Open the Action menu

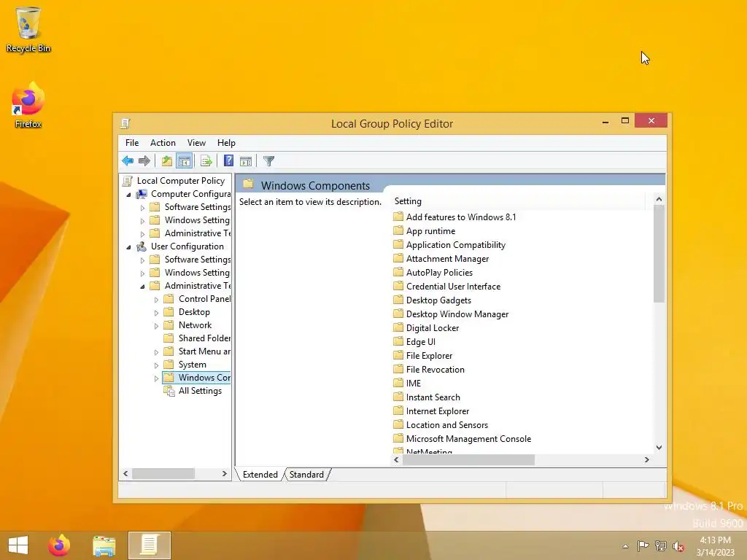163,143
